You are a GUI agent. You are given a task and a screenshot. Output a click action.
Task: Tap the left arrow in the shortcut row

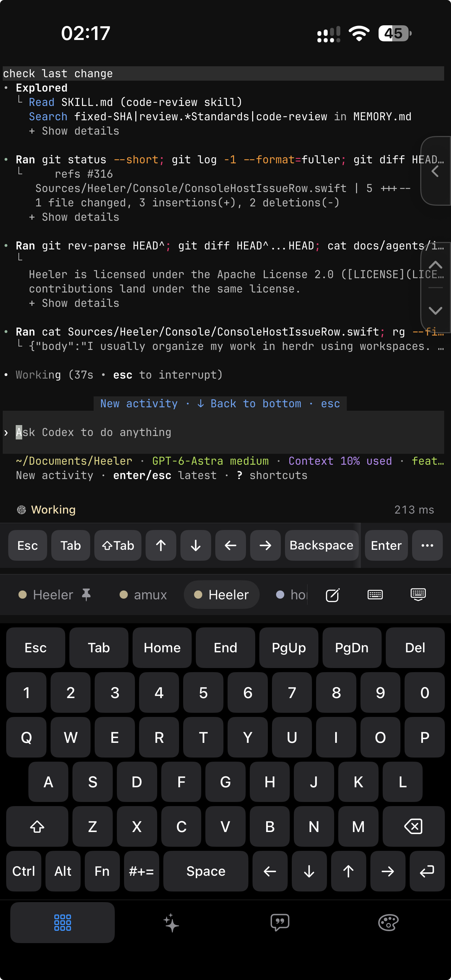pyautogui.click(x=230, y=545)
